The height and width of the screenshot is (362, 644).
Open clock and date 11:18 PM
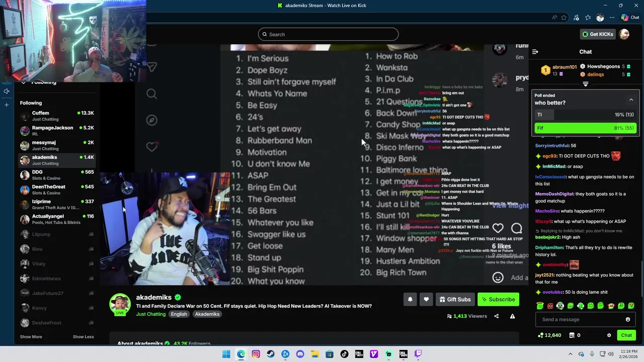coord(629,354)
